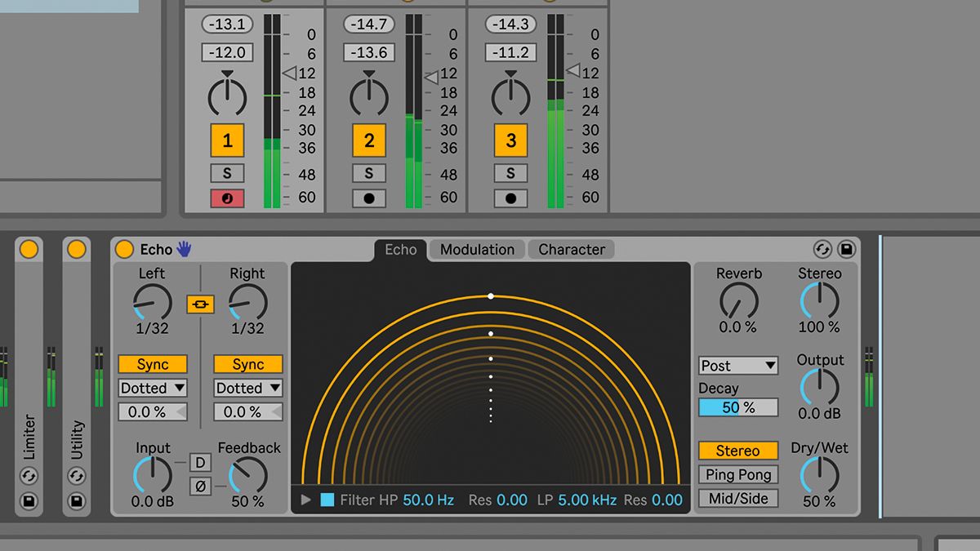
Task: Toggle the Echo device activator circle
Action: click(124, 250)
